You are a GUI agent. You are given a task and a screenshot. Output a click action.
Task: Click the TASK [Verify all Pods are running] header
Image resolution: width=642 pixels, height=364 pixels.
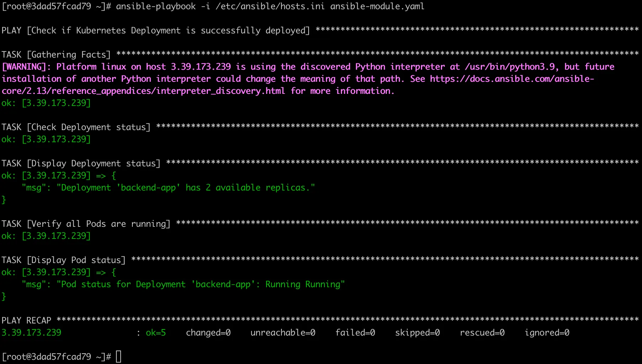(86, 224)
